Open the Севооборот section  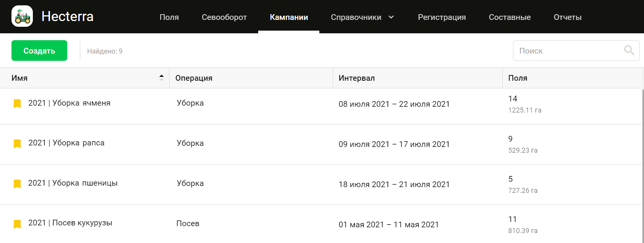click(224, 17)
